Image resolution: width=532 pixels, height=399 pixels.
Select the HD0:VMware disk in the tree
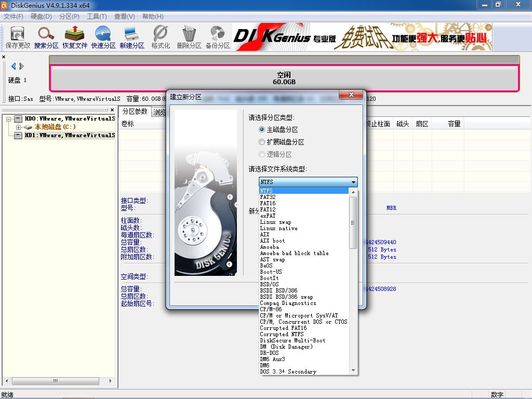tap(70, 119)
